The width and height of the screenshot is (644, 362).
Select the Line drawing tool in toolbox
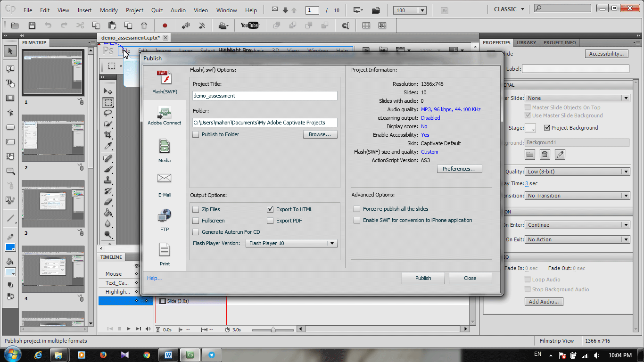(x=10, y=218)
